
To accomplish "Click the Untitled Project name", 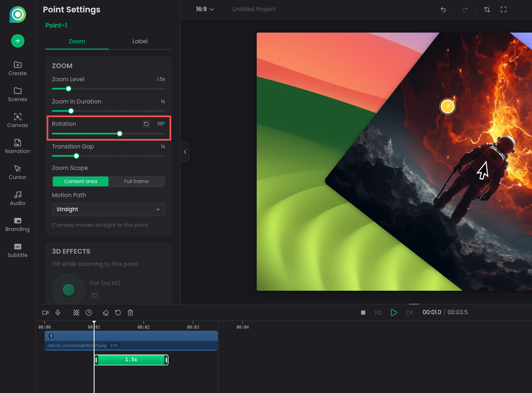I will pyautogui.click(x=254, y=9).
